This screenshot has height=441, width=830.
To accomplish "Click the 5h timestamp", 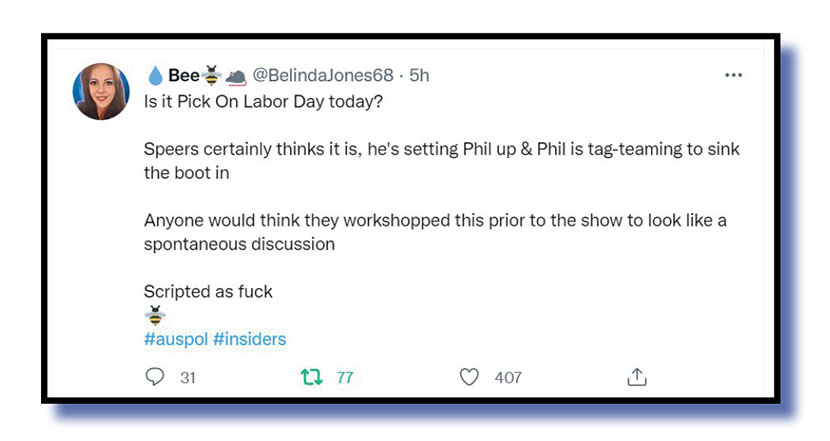I will pos(419,76).
